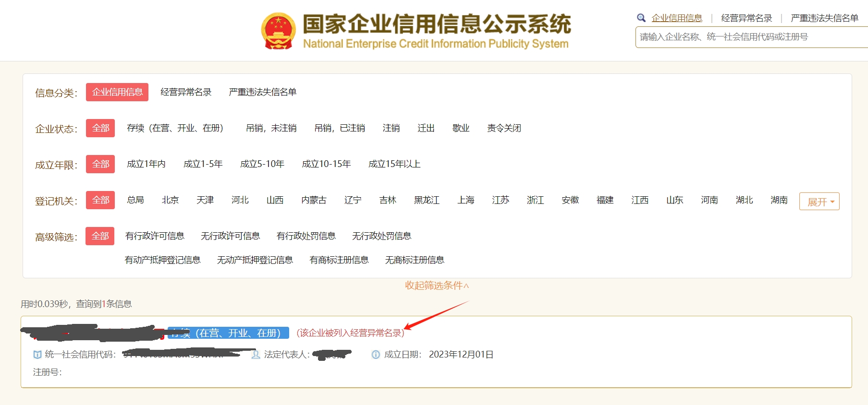Image resolution: width=868 pixels, height=405 pixels.
Task: Filter by 吊销，已注销 status
Action: coord(340,128)
